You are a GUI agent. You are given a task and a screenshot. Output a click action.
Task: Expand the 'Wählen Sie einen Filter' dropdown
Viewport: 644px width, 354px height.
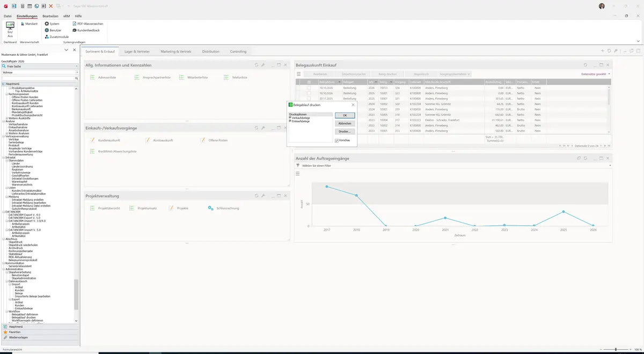tap(610, 166)
